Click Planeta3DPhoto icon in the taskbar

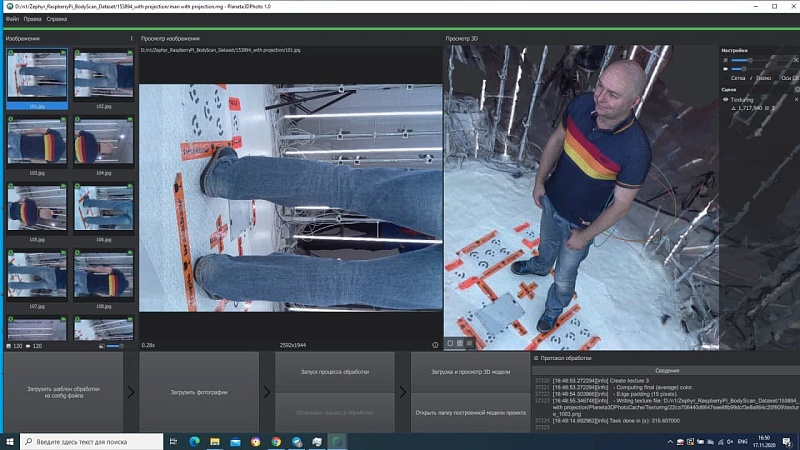[x=337, y=441]
